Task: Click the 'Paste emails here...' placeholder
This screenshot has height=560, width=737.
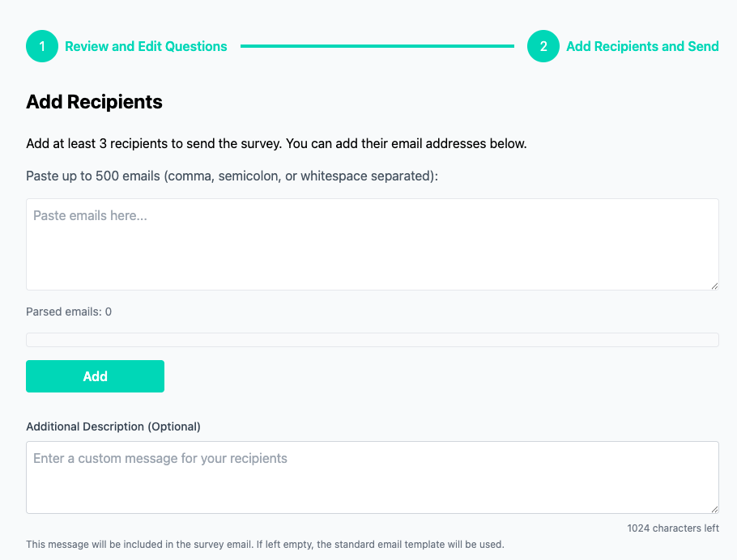Action: [x=90, y=216]
